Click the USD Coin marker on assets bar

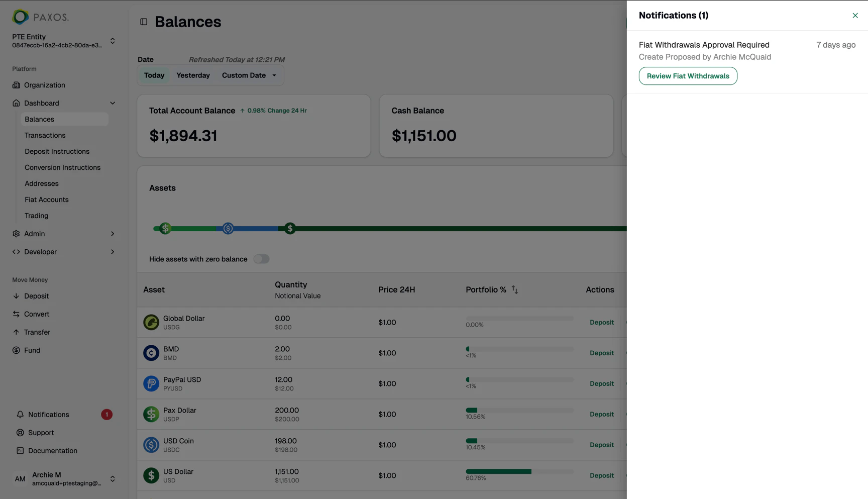pos(228,229)
